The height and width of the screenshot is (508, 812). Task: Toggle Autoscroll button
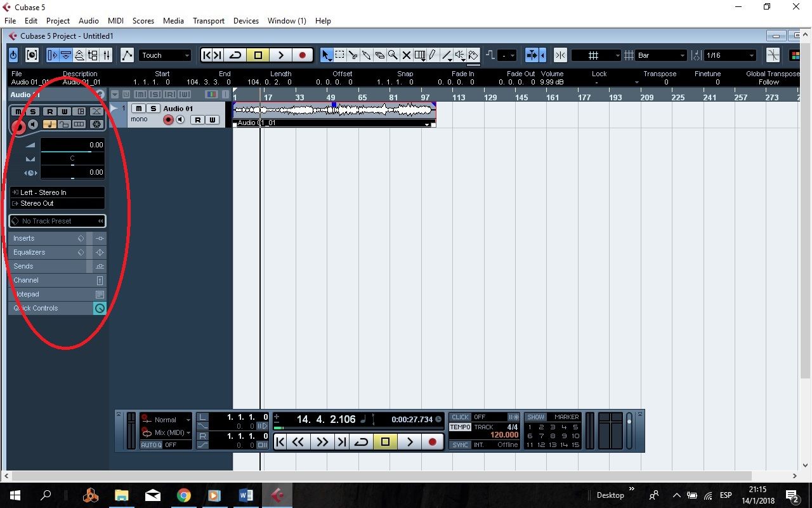point(533,55)
